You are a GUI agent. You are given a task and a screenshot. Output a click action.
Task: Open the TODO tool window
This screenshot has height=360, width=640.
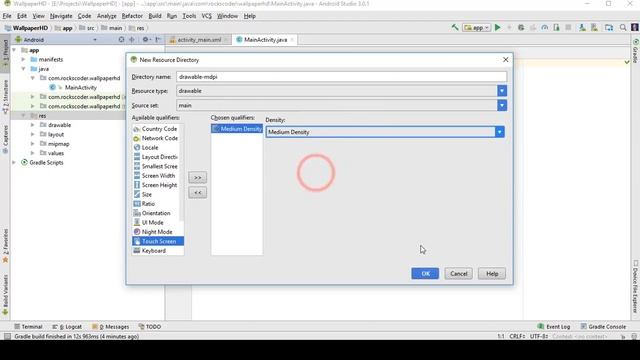[149, 327]
